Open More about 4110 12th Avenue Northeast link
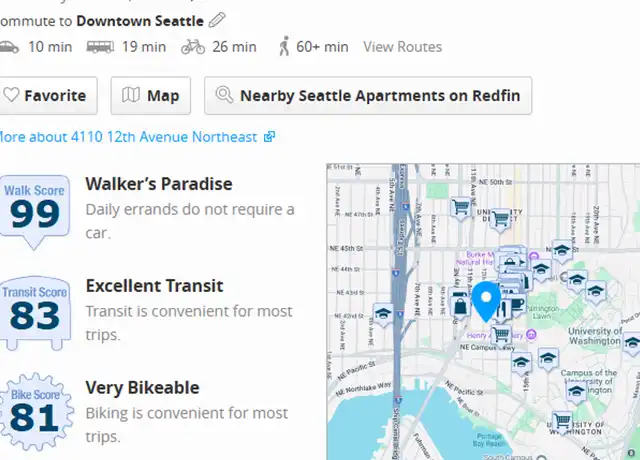640x460 pixels. (x=136, y=137)
